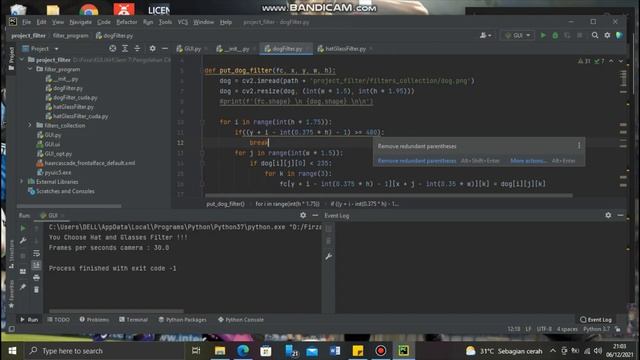The image size is (640, 360).
Task: Expand the filters_collection folder
Action: pyautogui.click(x=30, y=125)
